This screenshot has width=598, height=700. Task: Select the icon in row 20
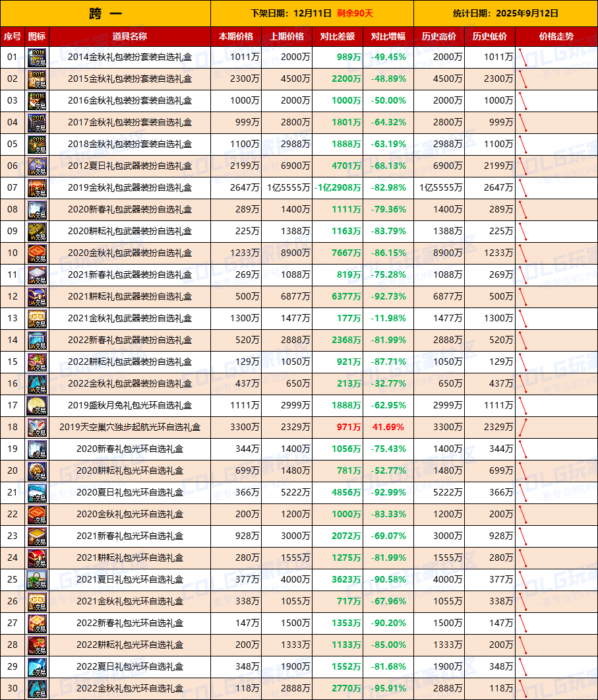click(x=37, y=471)
